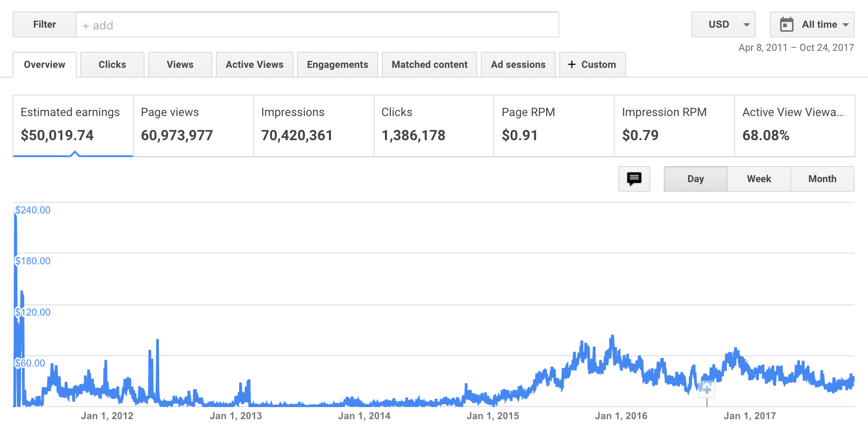The image size is (868, 433).
Task: Click the add filter input field
Action: (x=317, y=25)
